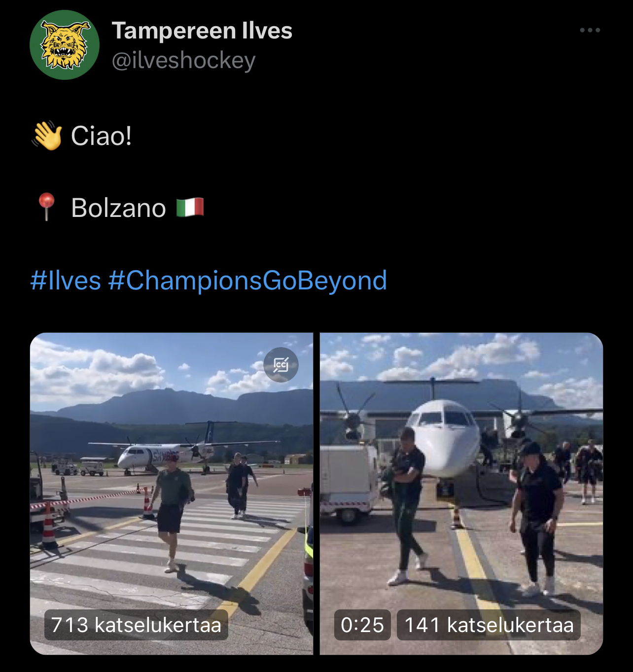Tap the closed captions unavailable icon

point(281,365)
